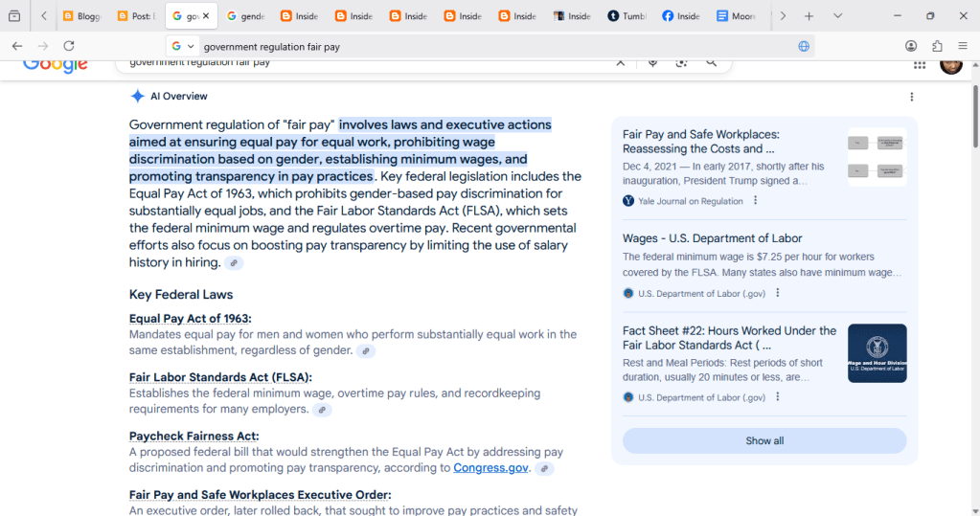Click the 'Equal Pay Act of 1963:' heading

pyautogui.click(x=190, y=319)
